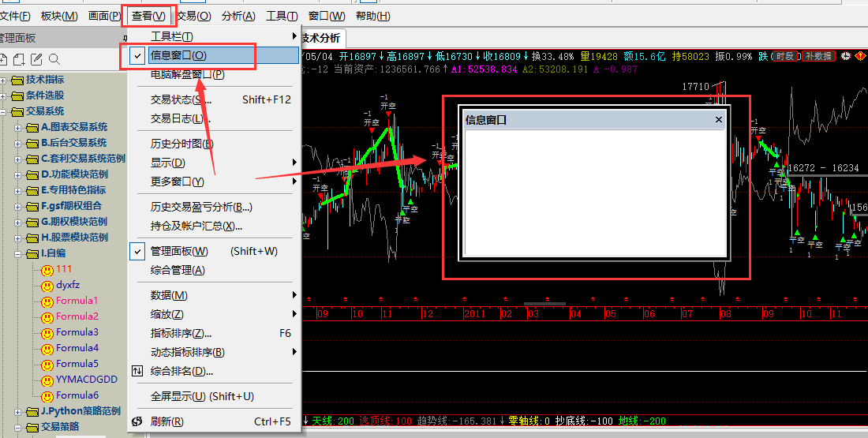Click smiley icon of Formula3
Screen dimensions: 868x438
[x=47, y=333]
